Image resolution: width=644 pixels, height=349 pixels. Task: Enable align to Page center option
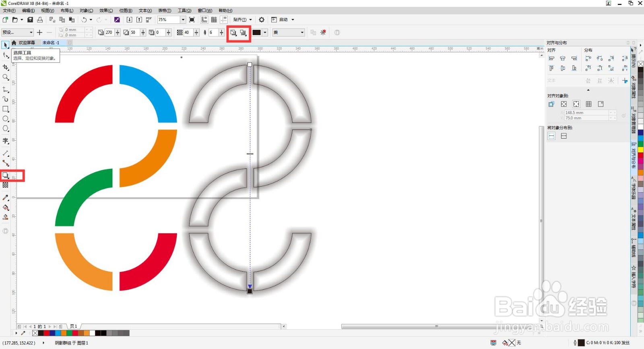[576, 104]
